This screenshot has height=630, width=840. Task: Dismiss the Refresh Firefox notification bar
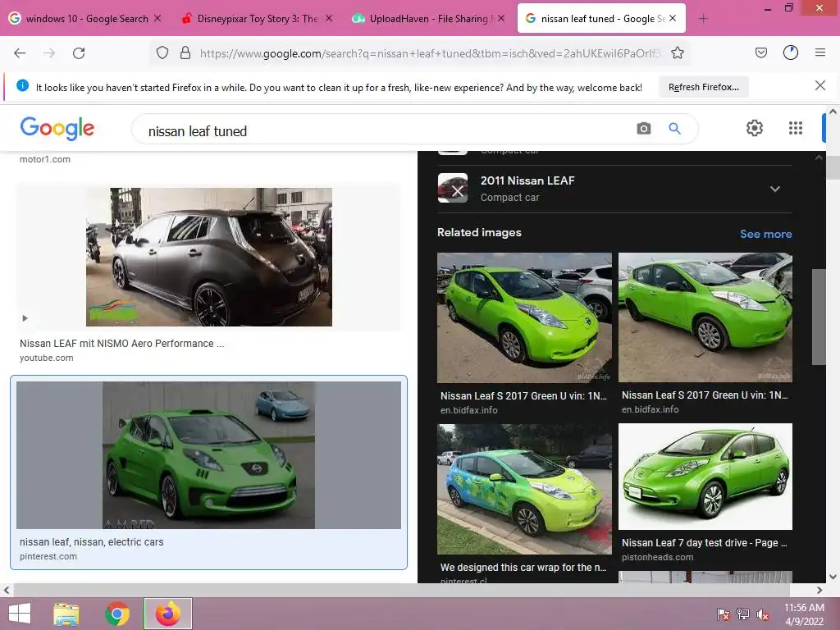pyautogui.click(x=819, y=85)
